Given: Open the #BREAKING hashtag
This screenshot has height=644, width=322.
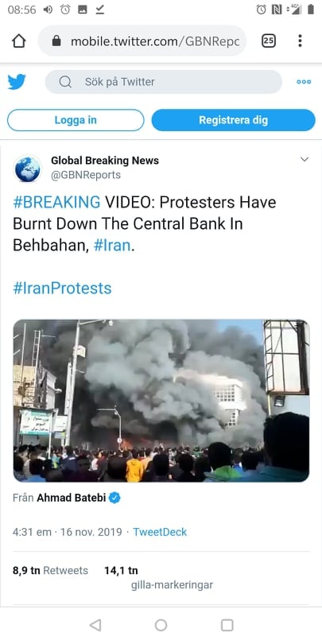Looking at the screenshot, I should [56, 202].
